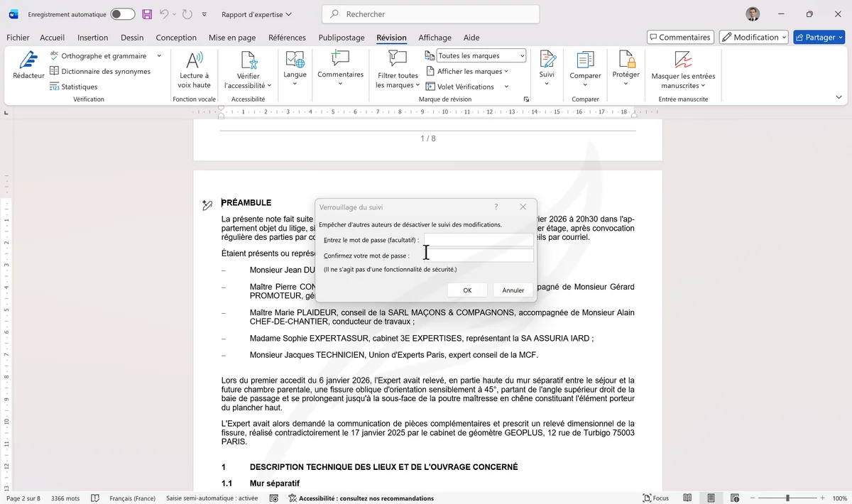Switch to the Références tab

287,38
